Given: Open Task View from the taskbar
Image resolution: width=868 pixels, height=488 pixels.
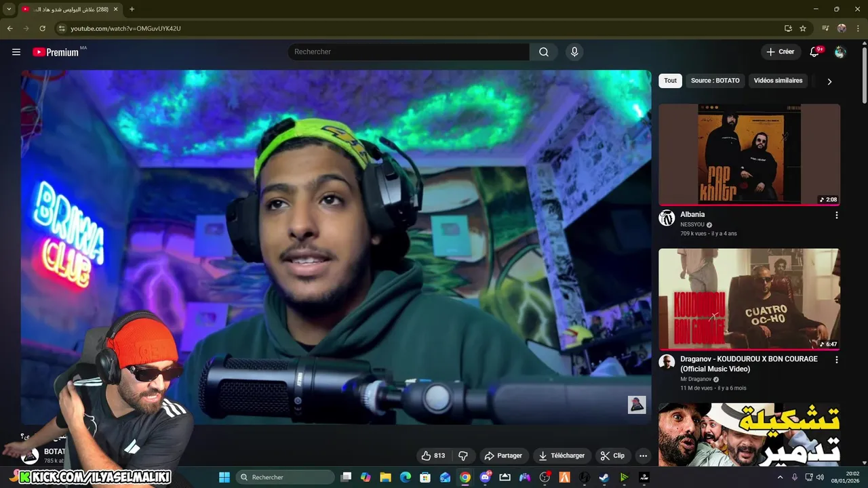Looking at the screenshot, I should pos(346,477).
